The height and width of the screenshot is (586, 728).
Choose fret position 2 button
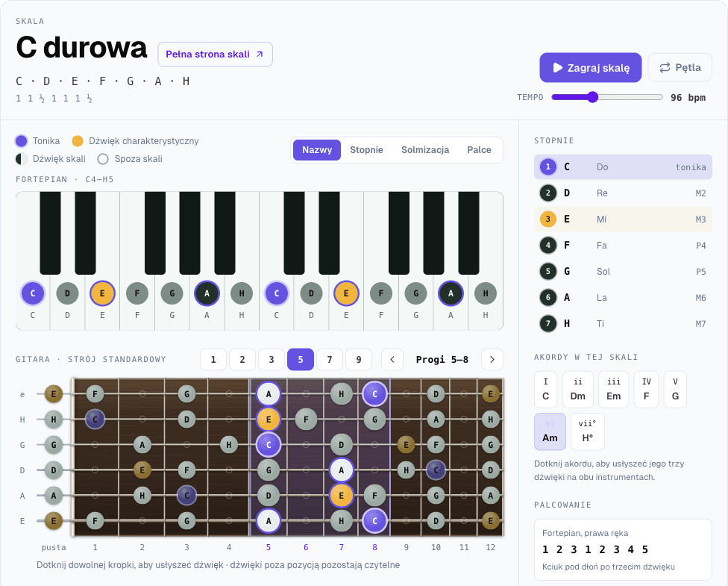242,359
